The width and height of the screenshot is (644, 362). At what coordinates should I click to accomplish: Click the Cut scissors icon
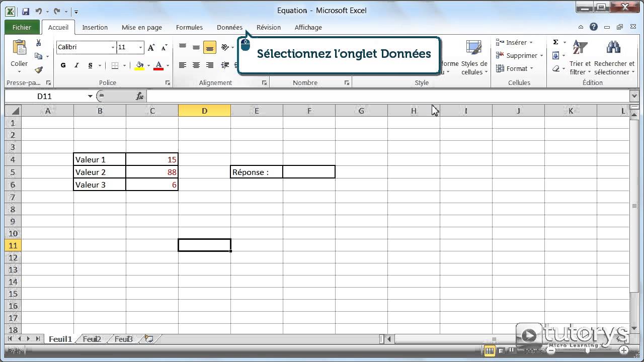(x=38, y=43)
